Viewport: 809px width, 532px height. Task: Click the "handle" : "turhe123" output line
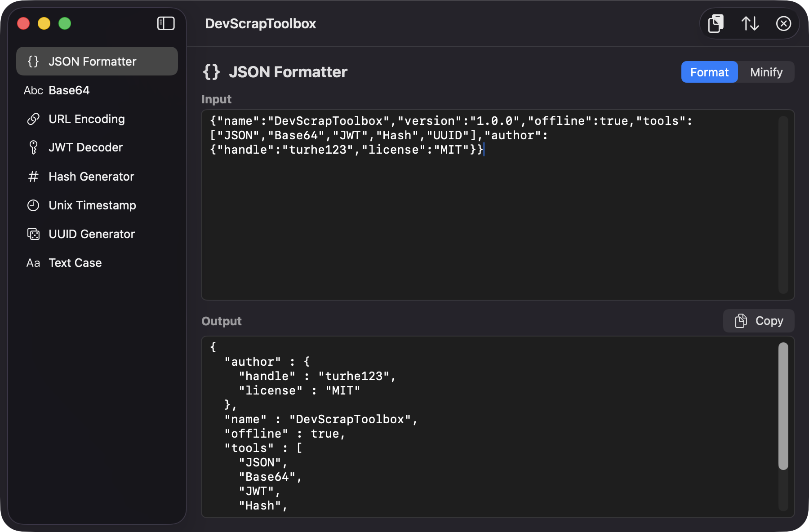[x=317, y=376]
